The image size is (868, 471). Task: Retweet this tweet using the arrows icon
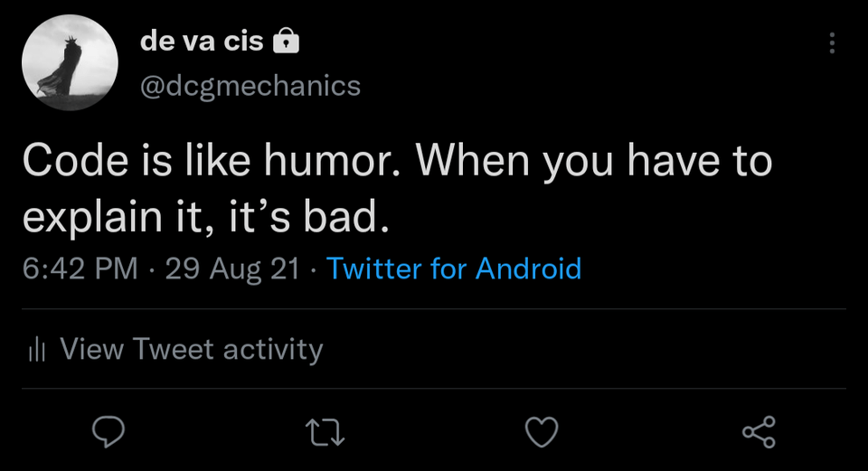(x=325, y=431)
